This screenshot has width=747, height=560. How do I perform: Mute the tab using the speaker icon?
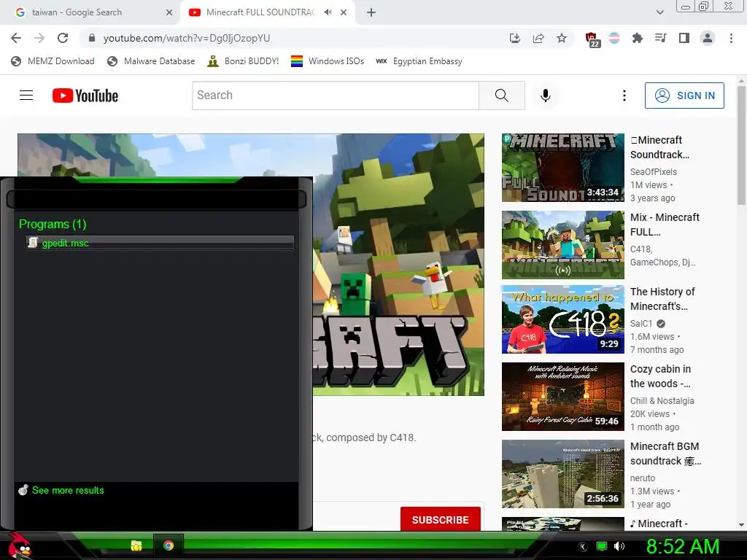[328, 12]
